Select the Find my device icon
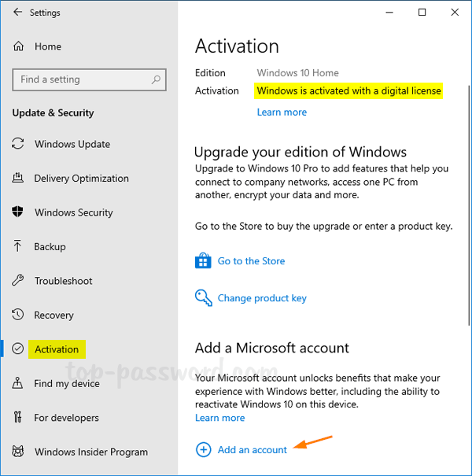 [x=17, y=383]
